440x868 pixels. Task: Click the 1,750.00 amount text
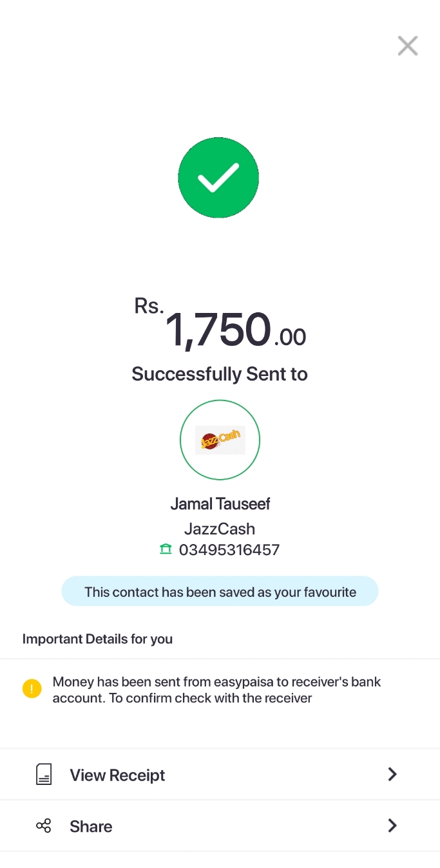[x=235, y=330]
